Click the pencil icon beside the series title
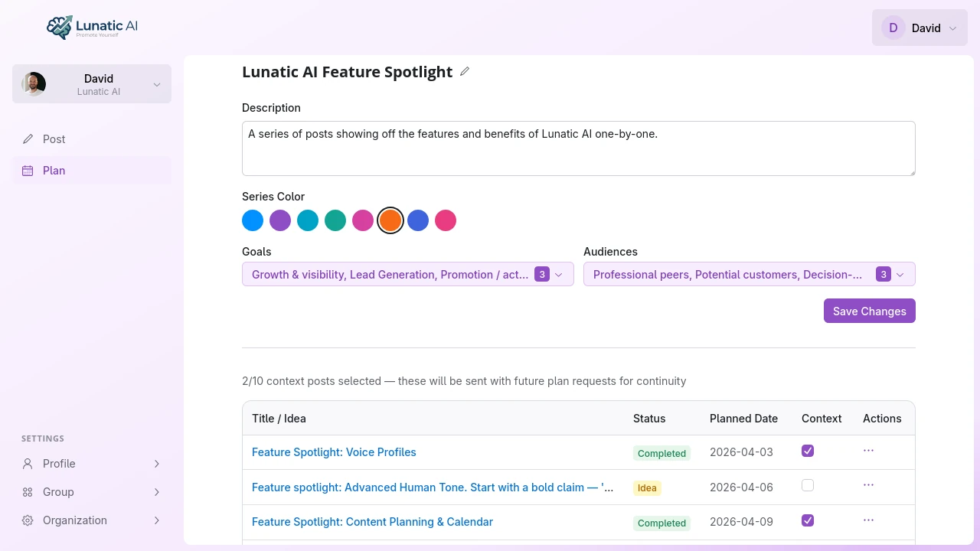The width and height of the screenshot is (980, 551). (465, 72)
